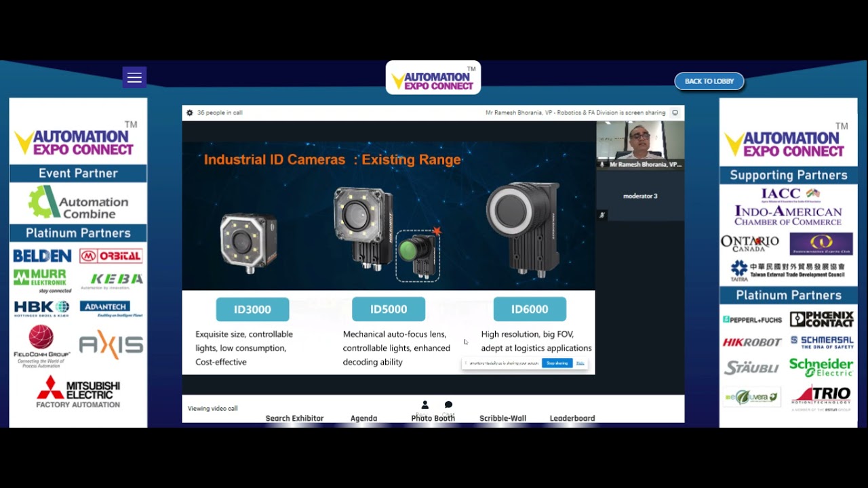Click the Orbital partner logo
The height and width of the screenshot is (488, 868).
tap(111, 256)
